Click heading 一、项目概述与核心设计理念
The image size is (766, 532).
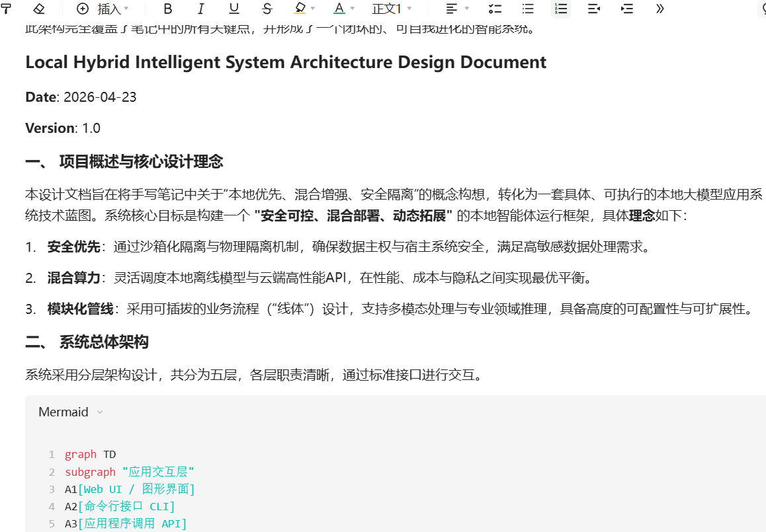[x=124, y=161]
